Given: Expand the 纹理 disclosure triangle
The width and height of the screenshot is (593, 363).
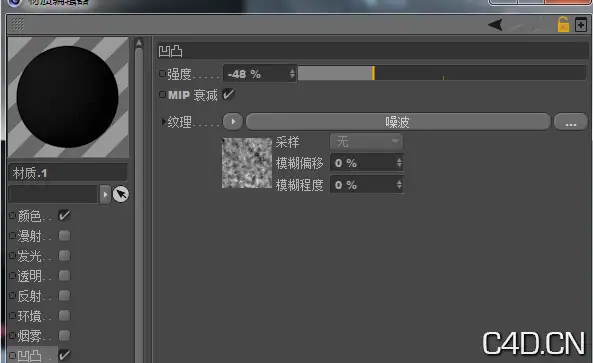Looking at the screenshot, I should pos(163,122).
